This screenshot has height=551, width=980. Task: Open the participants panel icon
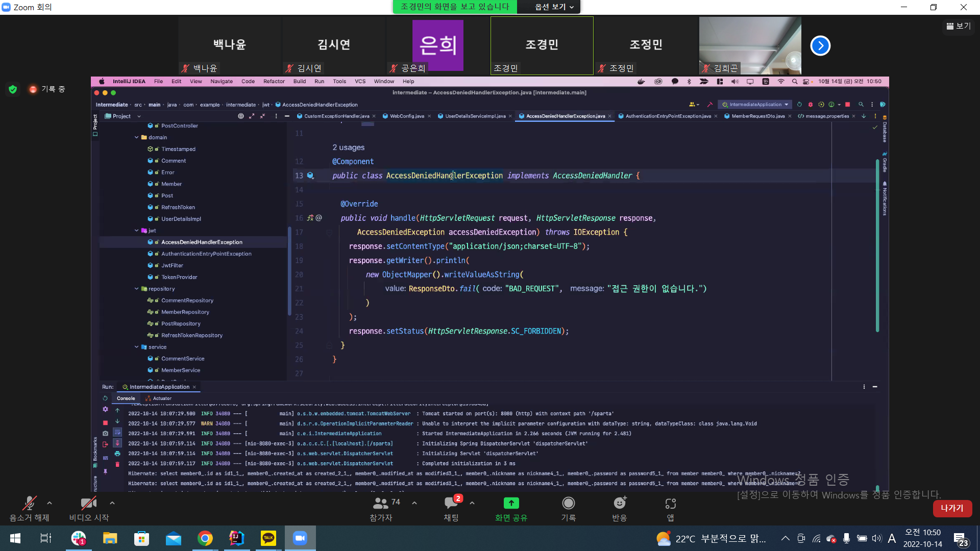tap(381, 504)
